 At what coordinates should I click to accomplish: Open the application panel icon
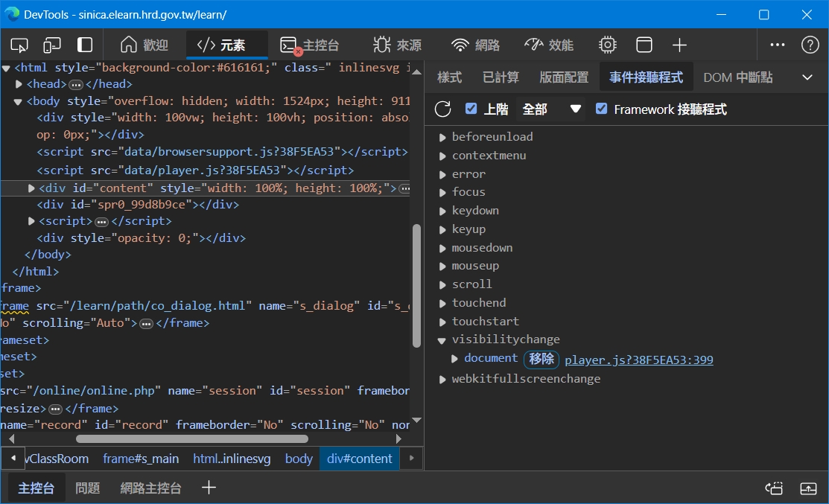644,45
